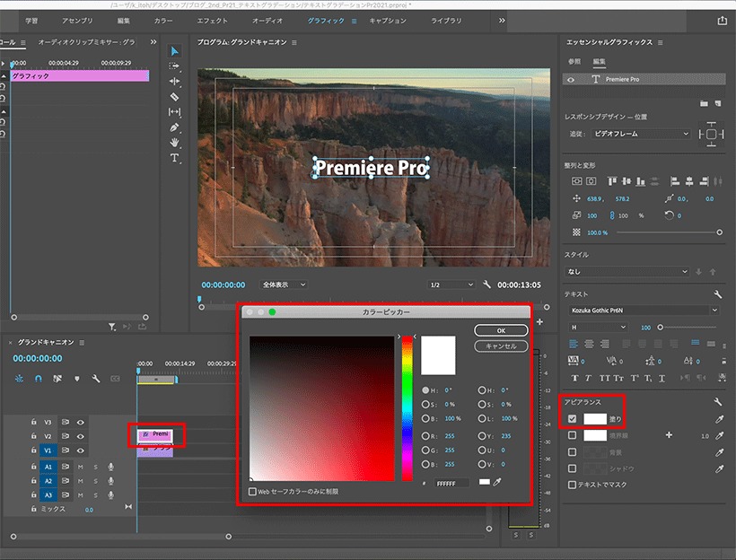Toggle linked selection in timeline
Image resolution: width=736 pixels, height=560 pixels.
click(x=57, y=379)
